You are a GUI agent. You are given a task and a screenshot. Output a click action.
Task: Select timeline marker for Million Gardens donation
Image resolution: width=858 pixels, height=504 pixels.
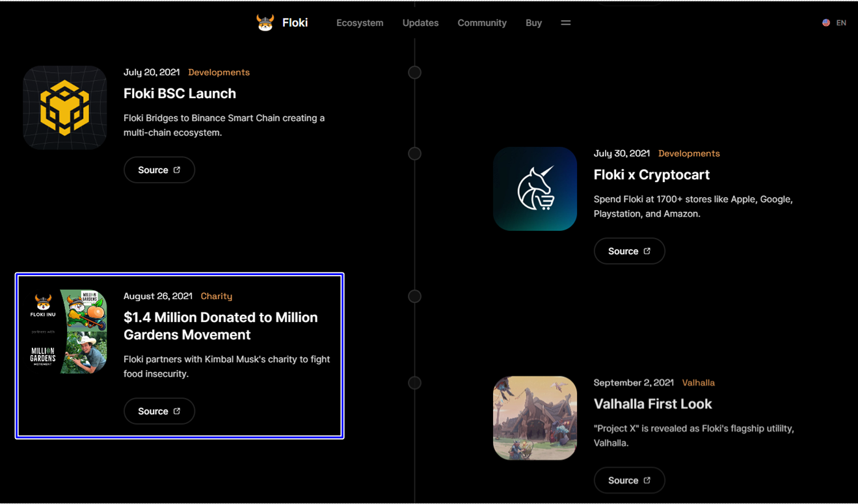[414, 296]
